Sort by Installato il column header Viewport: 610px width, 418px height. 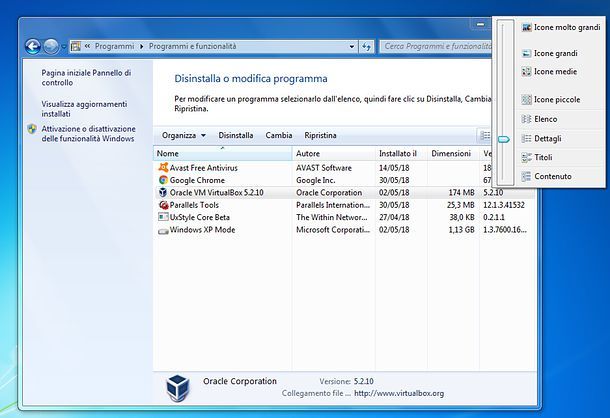401,154
